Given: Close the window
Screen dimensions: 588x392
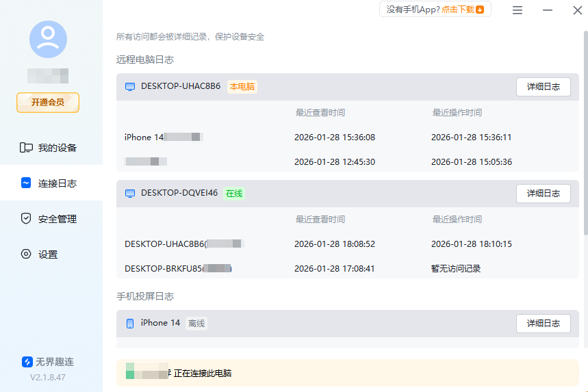Looking at the screenshot, I should pyautogui.click(x=578, y=10).
